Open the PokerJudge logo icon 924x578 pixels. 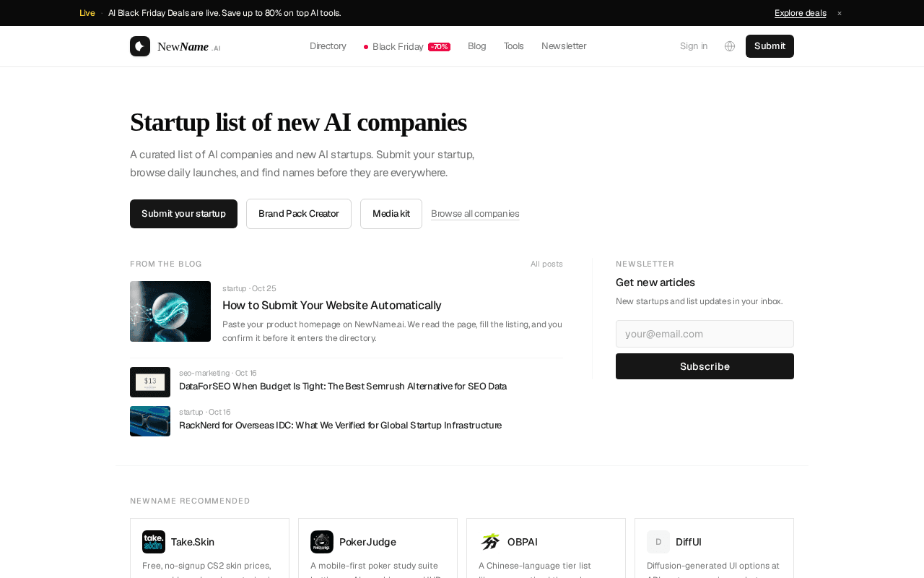[x=322, y=542]
